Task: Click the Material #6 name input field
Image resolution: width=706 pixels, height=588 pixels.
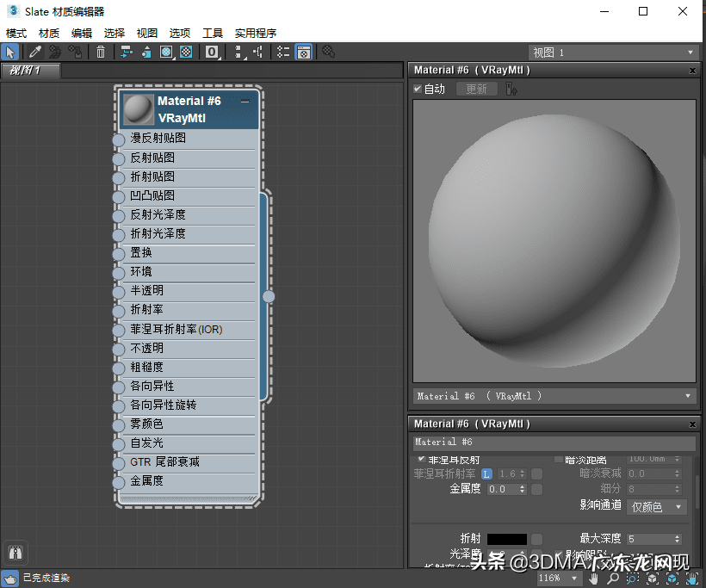Action: click(553, 443)
